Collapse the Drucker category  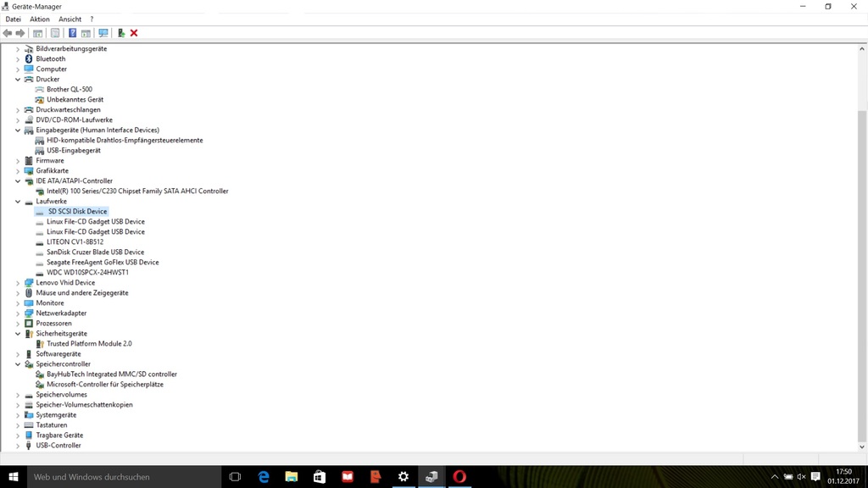18,79
